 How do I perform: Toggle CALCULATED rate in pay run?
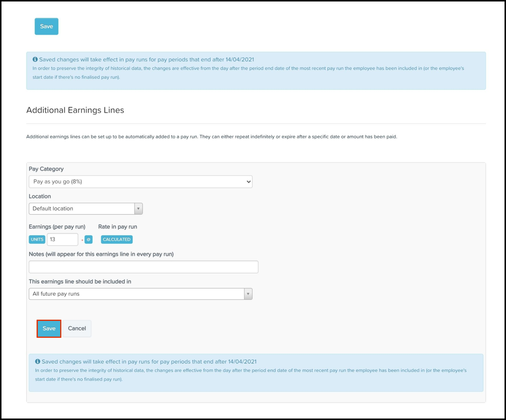pos(116,239)
